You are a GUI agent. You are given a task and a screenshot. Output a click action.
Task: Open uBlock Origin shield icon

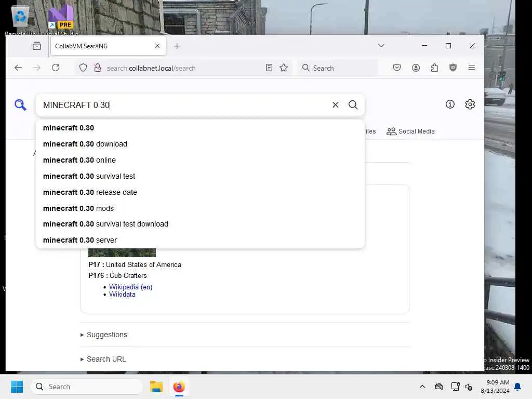pos(453,68)
